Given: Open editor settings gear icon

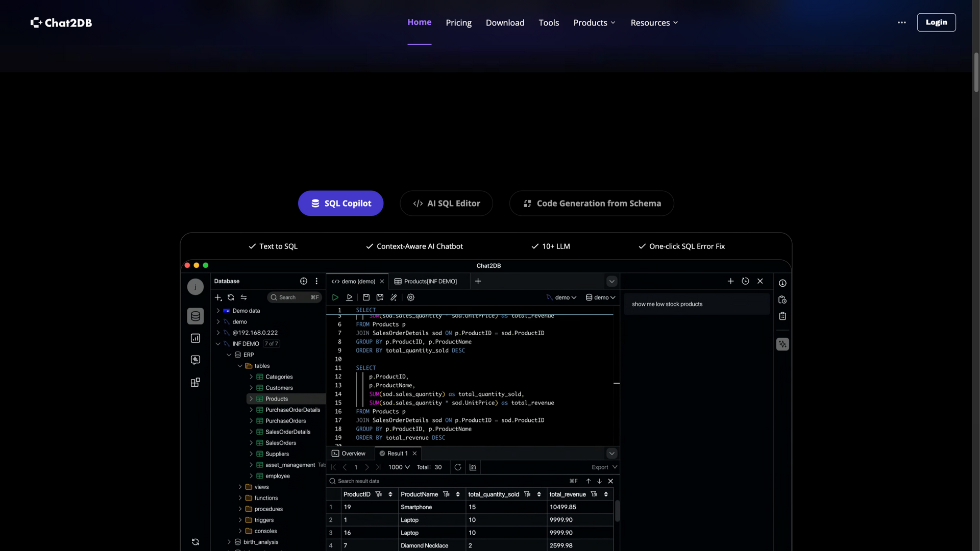Looking at the screenshot, I should 411,297.
